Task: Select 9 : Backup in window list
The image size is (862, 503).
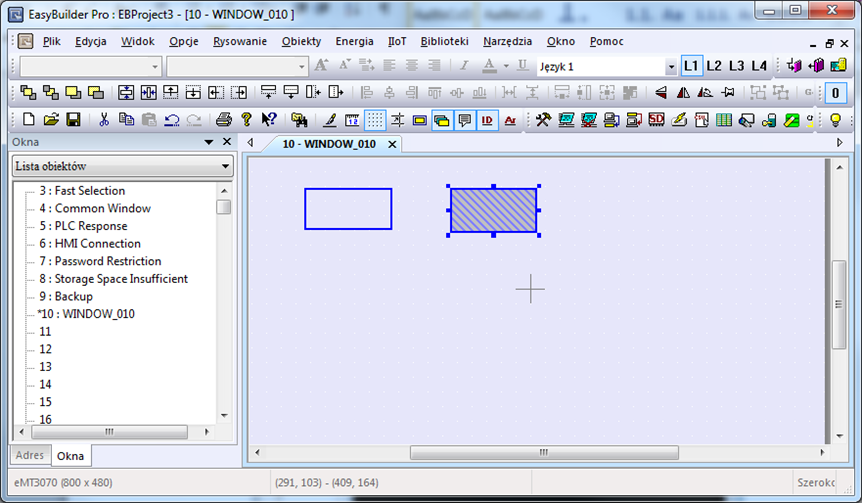Action: pyautogui.click(x=66, y=296)
